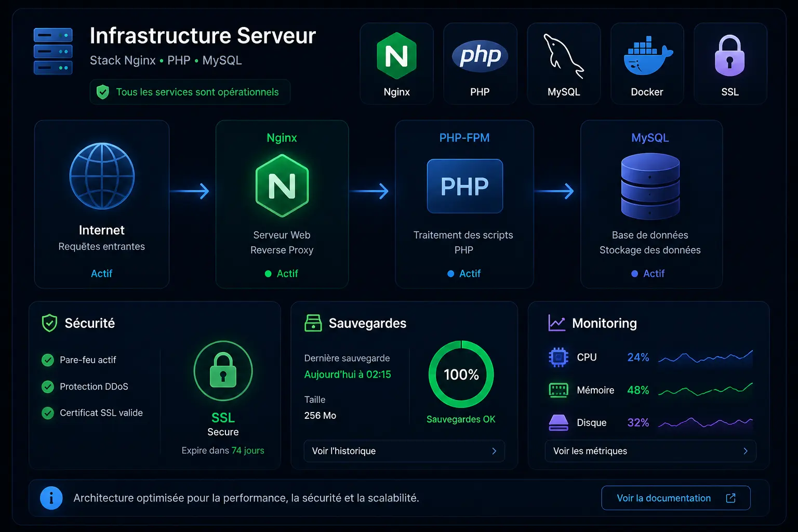Open the SSL padlock tile

point(730,63)
